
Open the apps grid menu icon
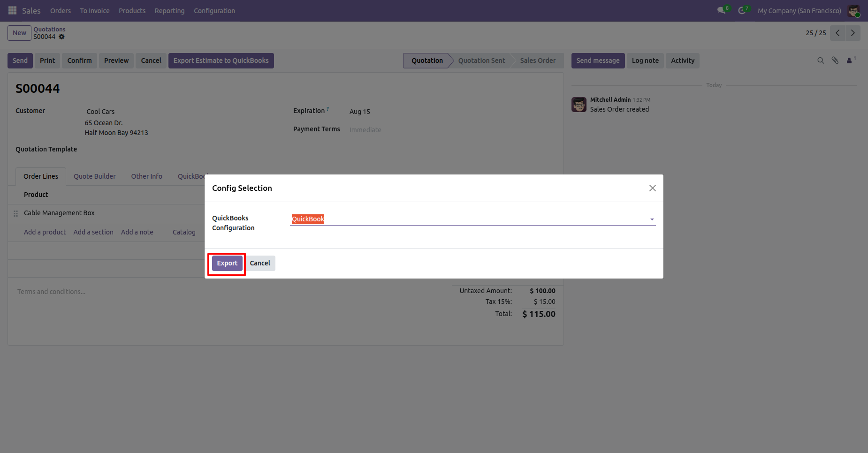click(13, 10)
